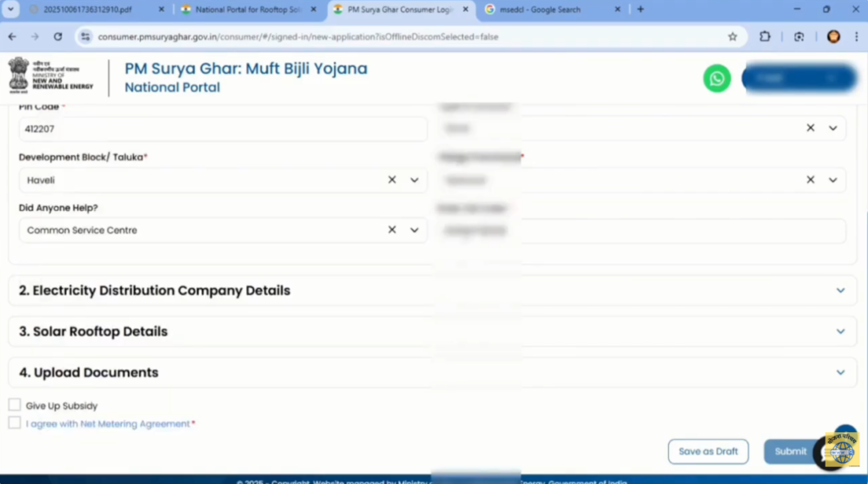Open the browser extensions puzzle icon

click(765, 36)
